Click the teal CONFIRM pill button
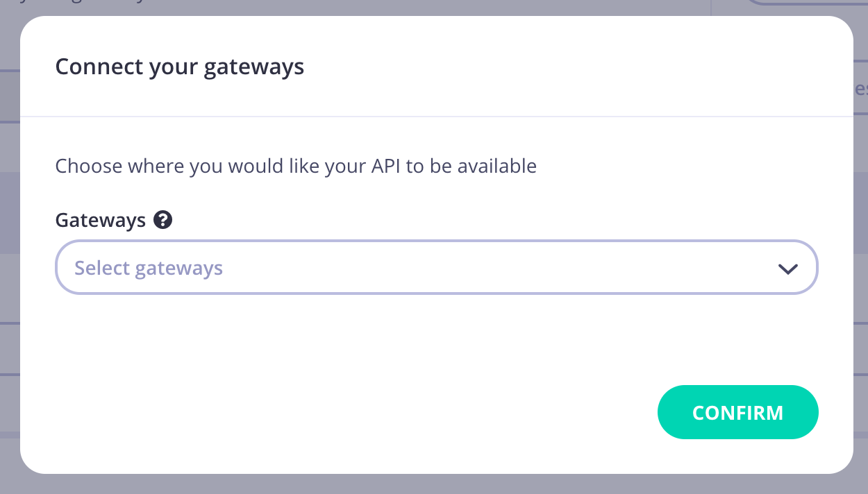Viewport: 868px width, 494px height. pos(737,412)
